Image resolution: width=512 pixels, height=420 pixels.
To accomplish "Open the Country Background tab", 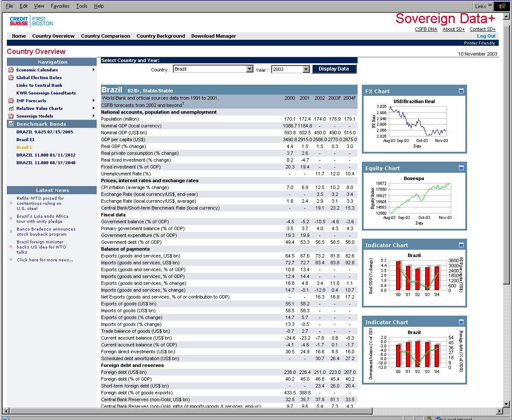I will tap(161, 36).
